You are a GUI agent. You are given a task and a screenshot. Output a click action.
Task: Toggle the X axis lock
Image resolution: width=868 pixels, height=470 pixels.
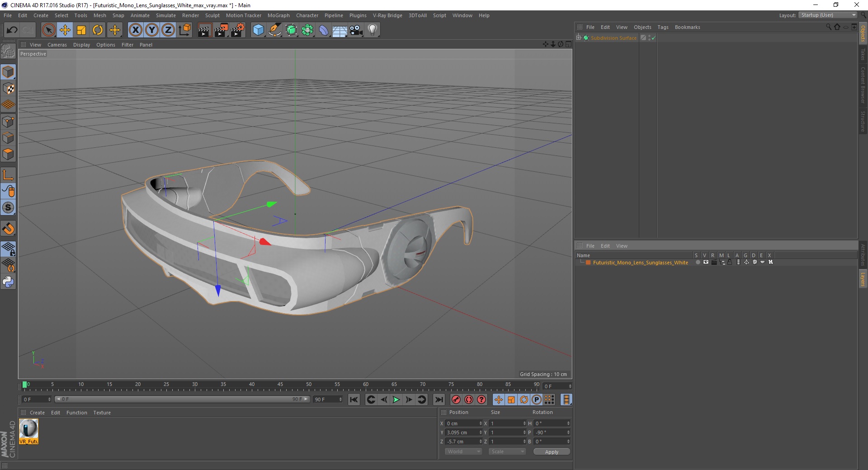(x=135, y=30)
